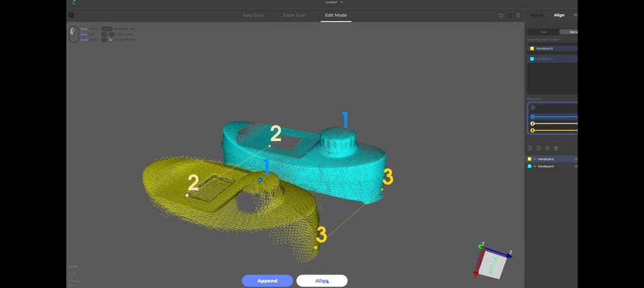Open the Adjust panel tab
Viewport: 644px width, 288px height.
(x=537, y=15)
